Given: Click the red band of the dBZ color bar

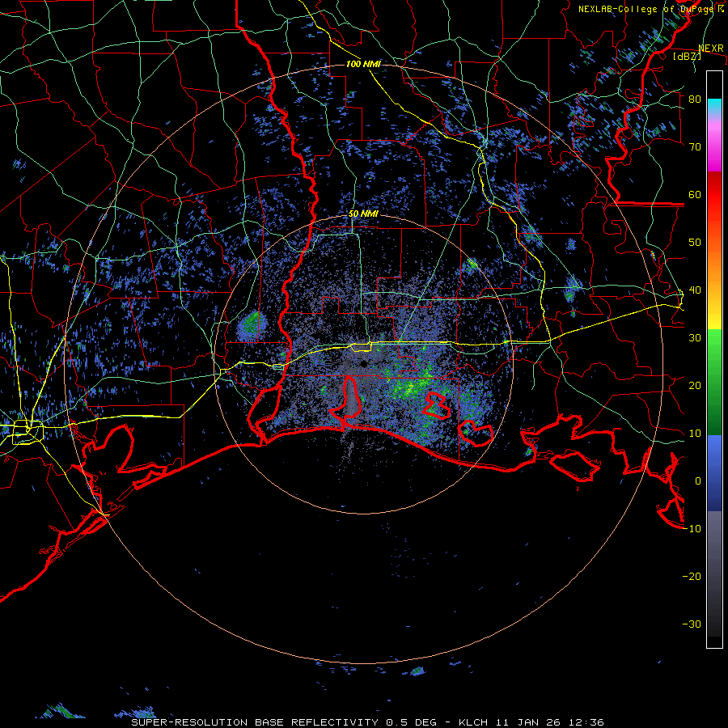Looking at the screenshot, I should 714,195.
